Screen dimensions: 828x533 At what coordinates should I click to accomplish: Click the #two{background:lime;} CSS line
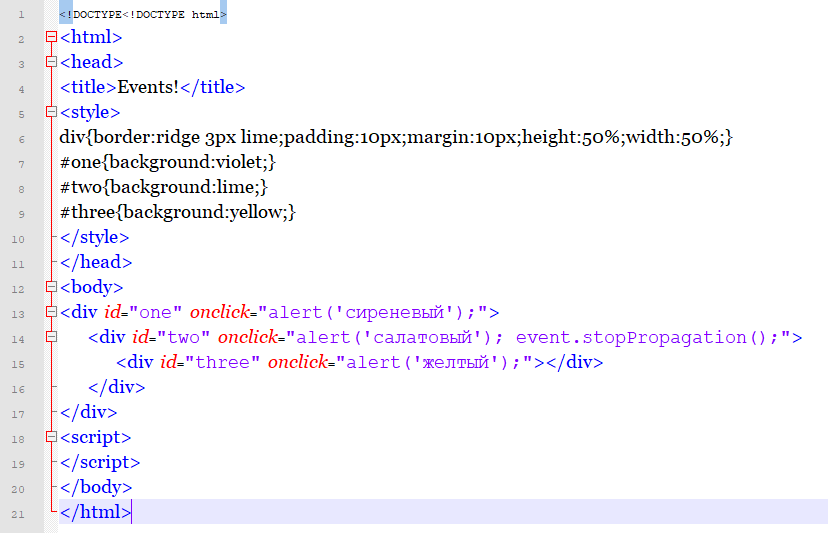163,187
